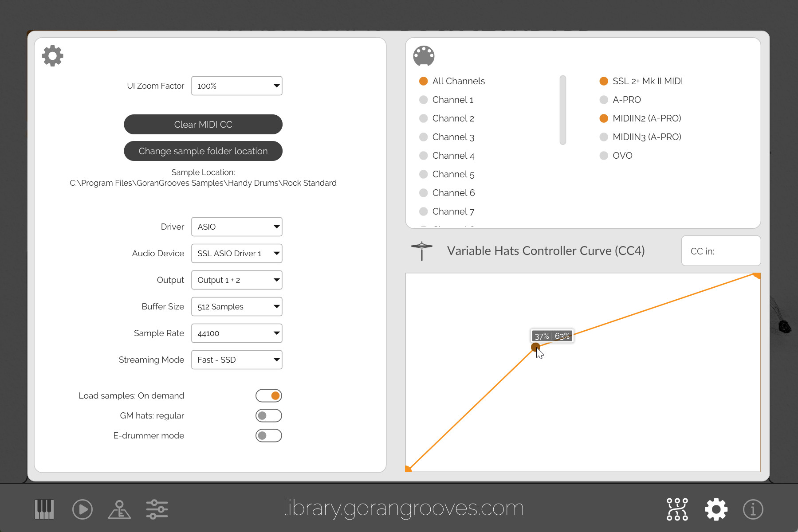
Task: Expand the Buffer Size dropdown
Action: tap(237, 307)
